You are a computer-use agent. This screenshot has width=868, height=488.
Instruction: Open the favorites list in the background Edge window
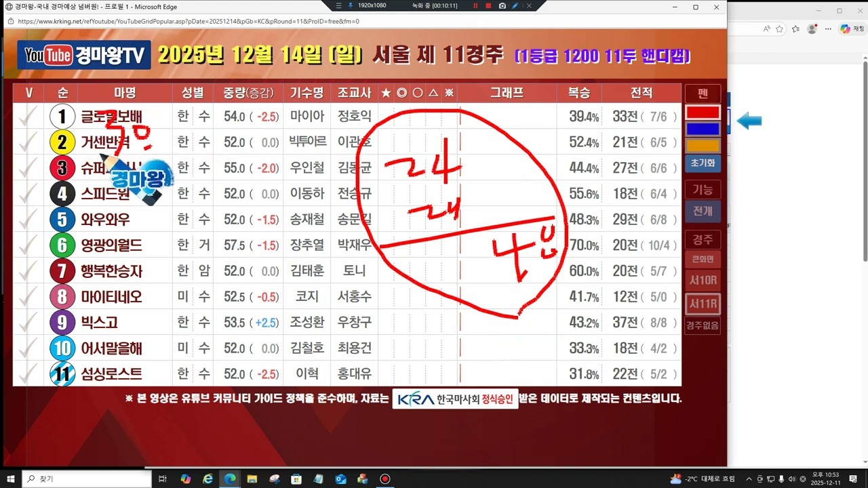[x=795, y=28]
